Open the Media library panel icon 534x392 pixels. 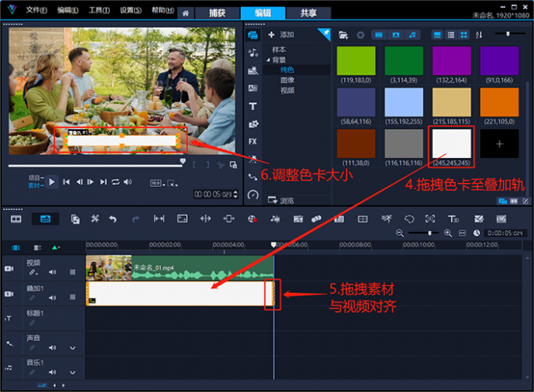(x=253, y=35)
